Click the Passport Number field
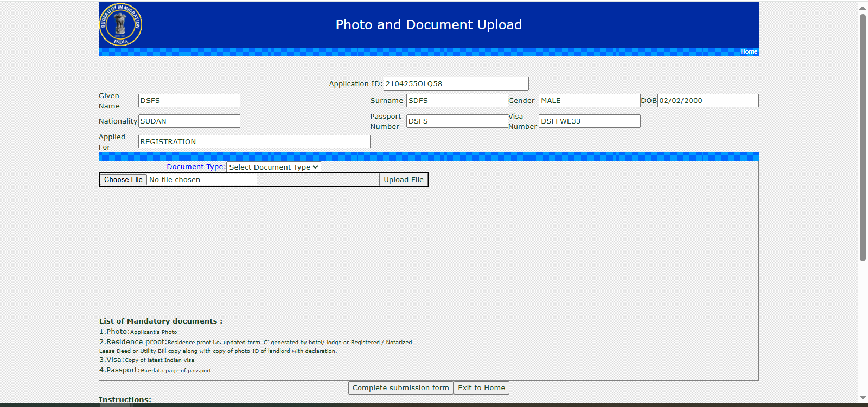The width and height of the screenshot is (868, 407). [457, 121]
